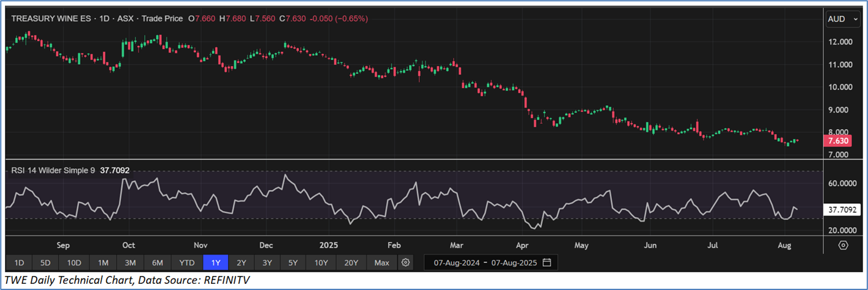The width and height of the screenshot is (868, 290).
Task: Switch to the 5D time range
Action: pyautogui.click(x=46, y=263)
